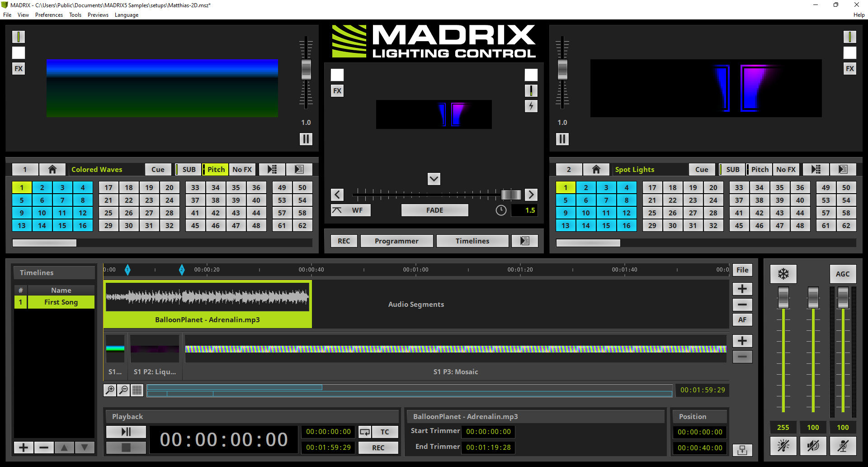Delete the selected timeline with minus

pos(44,448)
